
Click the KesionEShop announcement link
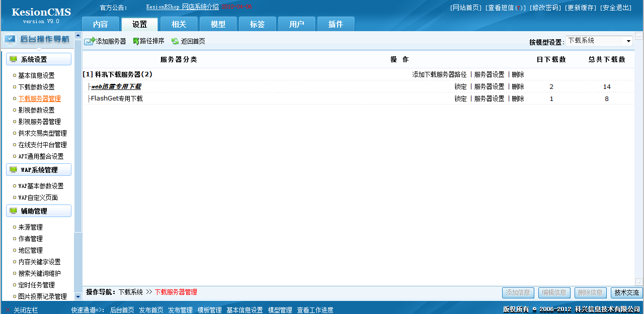coord(182,7)
